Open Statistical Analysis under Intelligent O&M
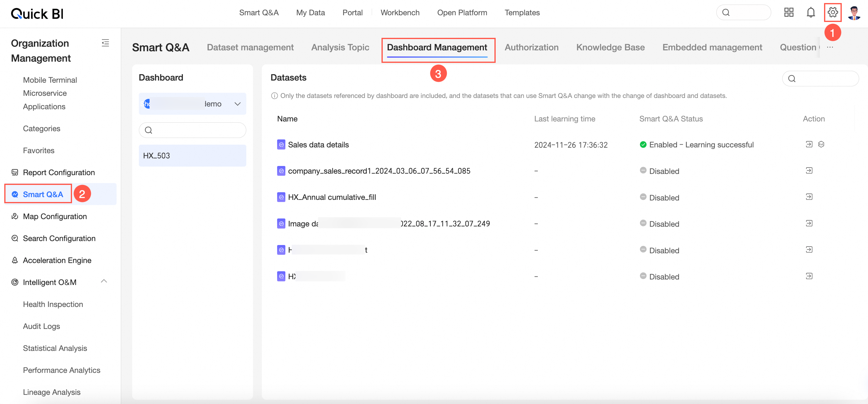Image resolution: width=868 pixels, height=404 pixels. click(x=55, y=348)
